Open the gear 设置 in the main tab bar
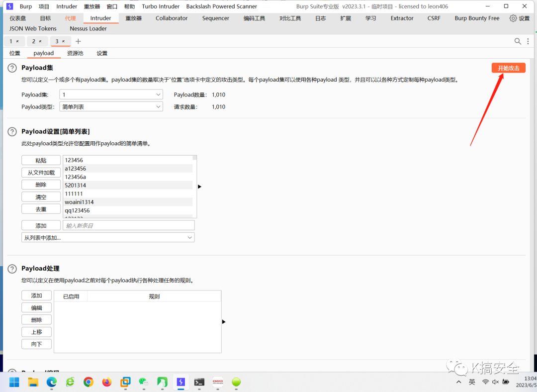 519,18
